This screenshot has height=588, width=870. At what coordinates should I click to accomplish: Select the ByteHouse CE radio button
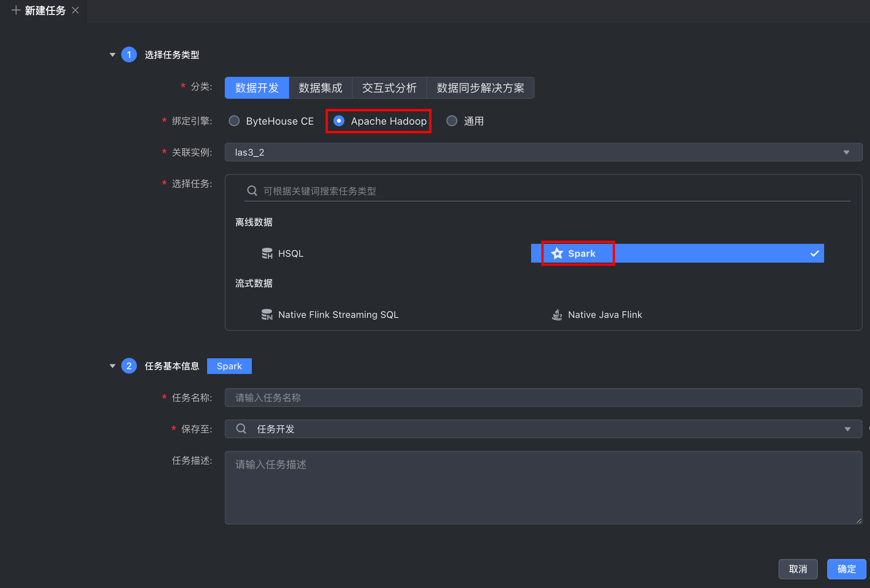coord(234,121)
